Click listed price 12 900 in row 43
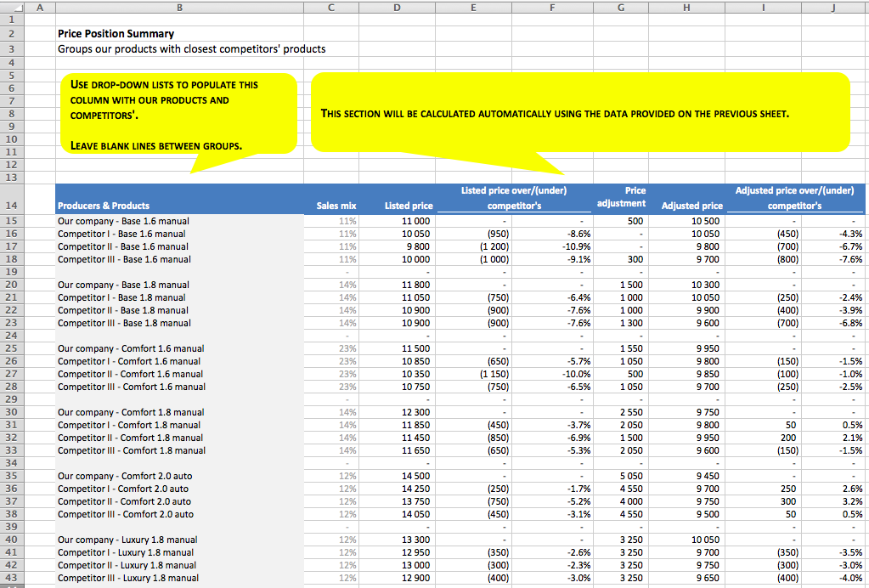This screenshot has width=869, height=588. [415, 578]
